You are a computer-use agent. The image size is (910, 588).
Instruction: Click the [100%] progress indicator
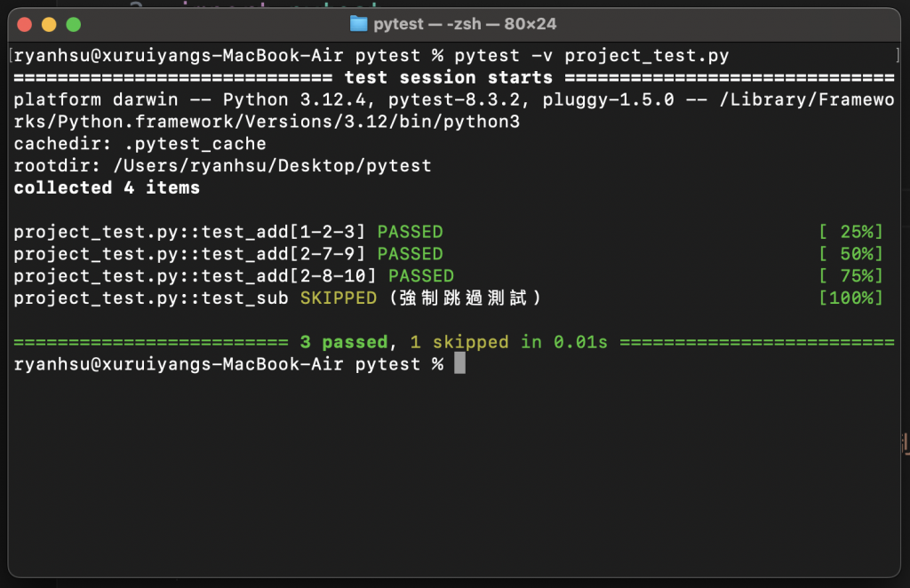pos(850,298)
